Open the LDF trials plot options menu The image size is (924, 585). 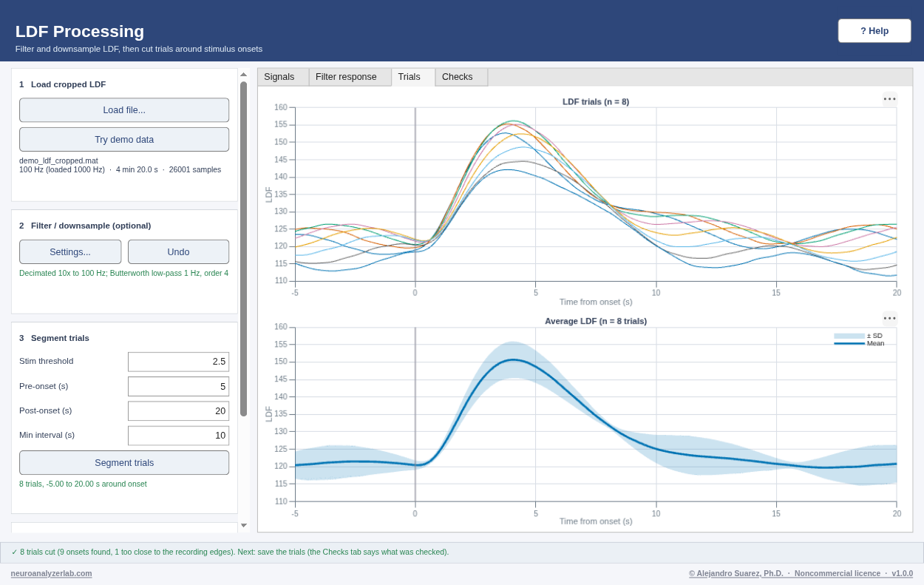pyautogui.click(x=889, y=99)
